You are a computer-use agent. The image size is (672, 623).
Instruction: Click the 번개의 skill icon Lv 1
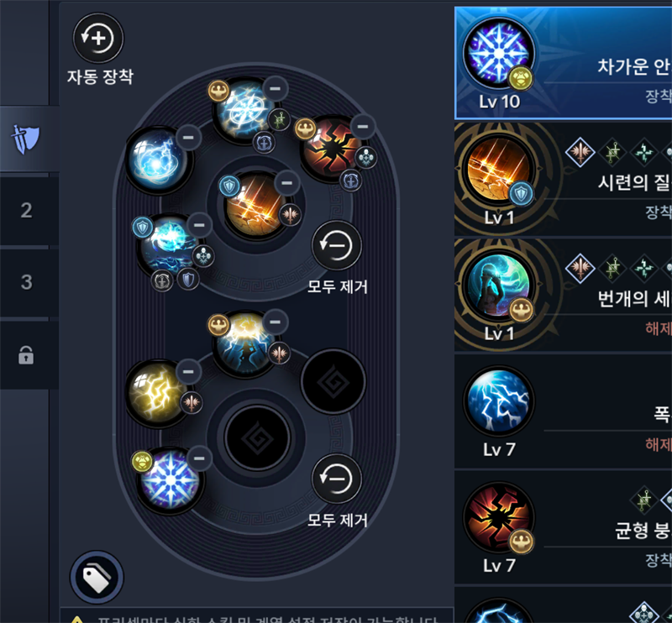coord(498,285)
